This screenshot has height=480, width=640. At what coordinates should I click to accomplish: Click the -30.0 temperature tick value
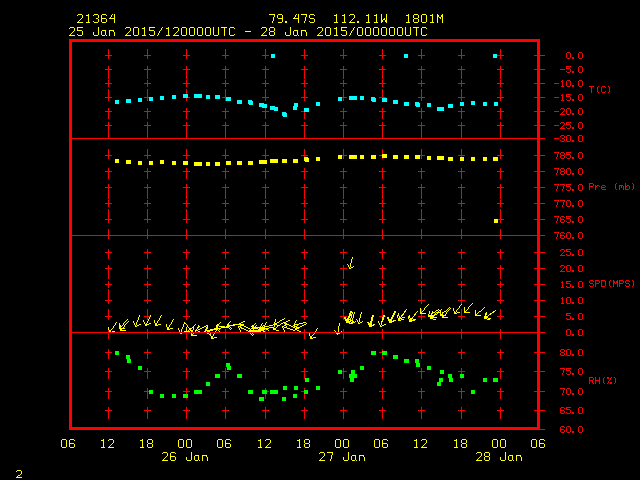click(x=569, y=139)
